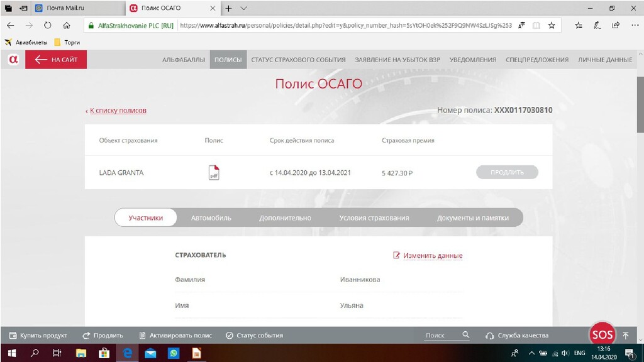This screenshot has height=362, width=644.
Task: Open Windows Start menu
Action: coord(12,353)
